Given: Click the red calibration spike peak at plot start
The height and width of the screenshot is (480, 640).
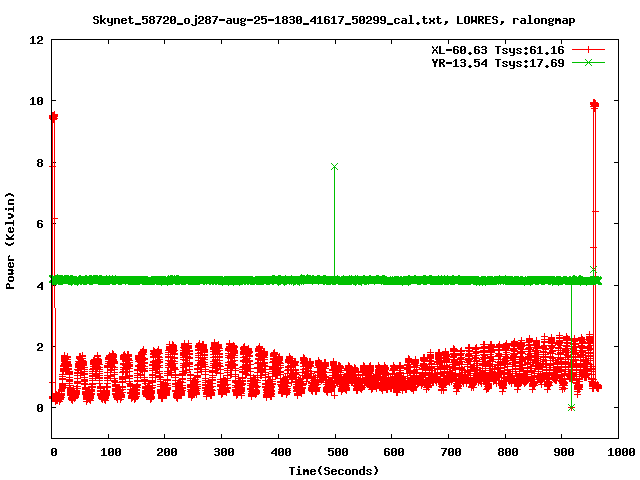Looking at the screenshot, I should (x=53, y=117).
